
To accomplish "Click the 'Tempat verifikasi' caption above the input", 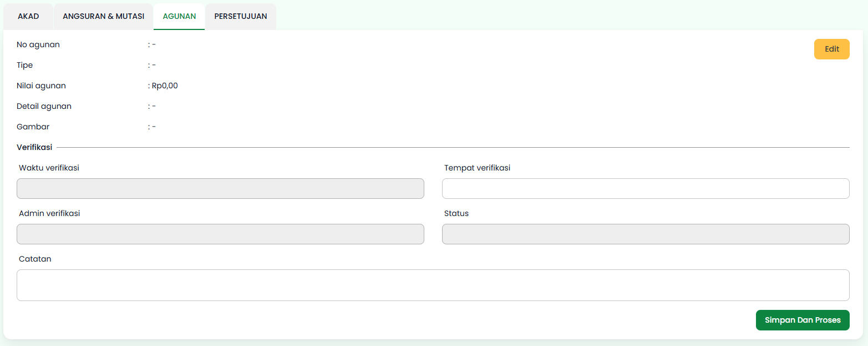I will 477,168.
